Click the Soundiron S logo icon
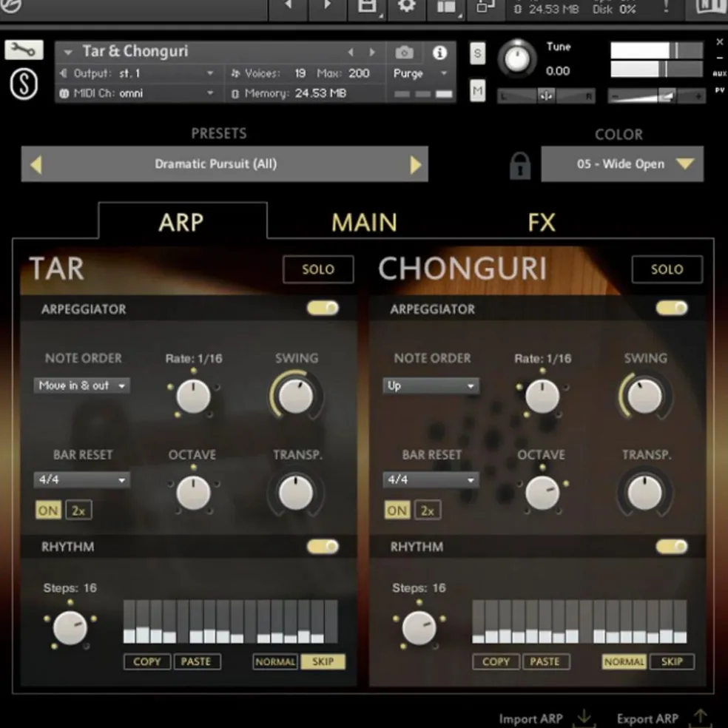This screenshot has width=728, height=728. click(24, 84)
